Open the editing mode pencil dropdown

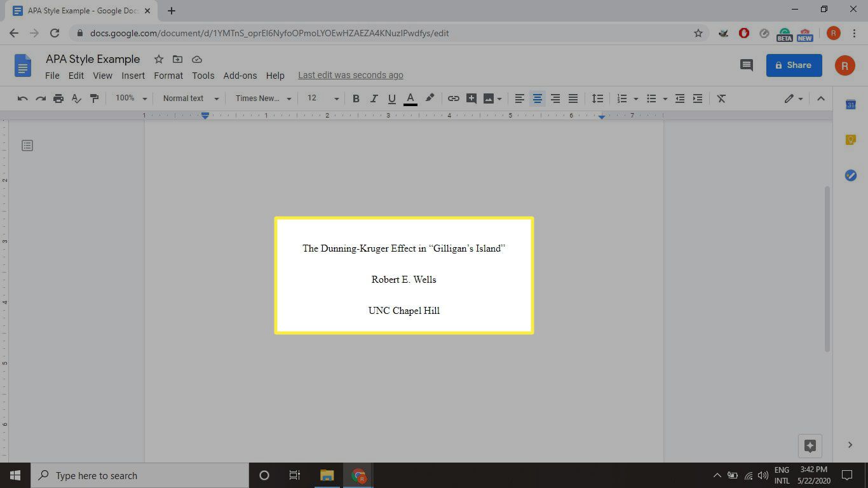[793, 98]
